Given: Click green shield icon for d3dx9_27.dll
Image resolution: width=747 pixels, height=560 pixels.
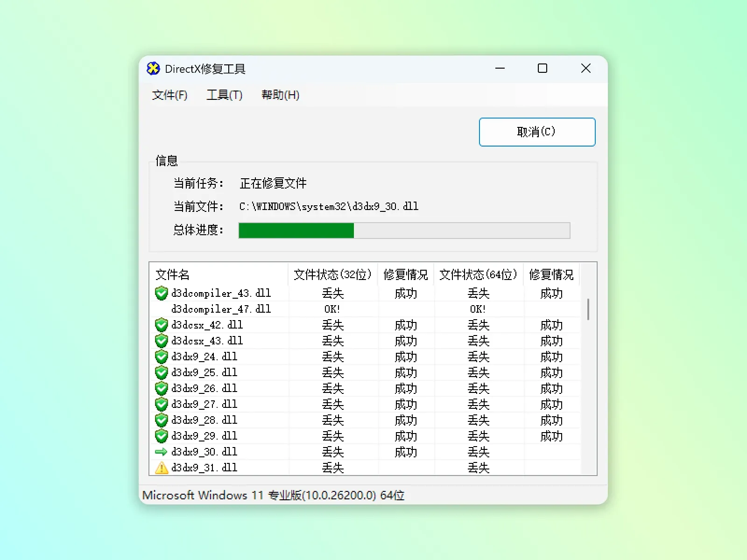Looking at the screenshot, I should (x=162, y=404).
